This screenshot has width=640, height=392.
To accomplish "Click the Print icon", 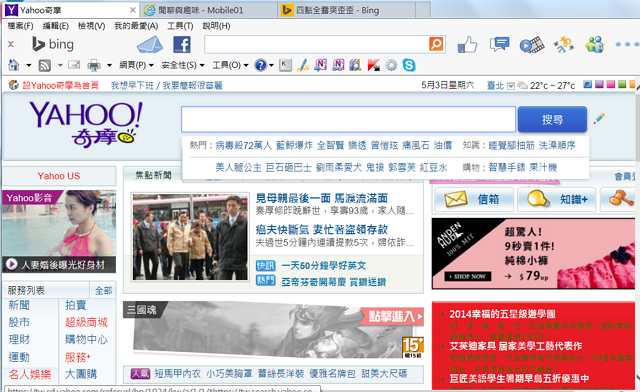I will [94, 65].
